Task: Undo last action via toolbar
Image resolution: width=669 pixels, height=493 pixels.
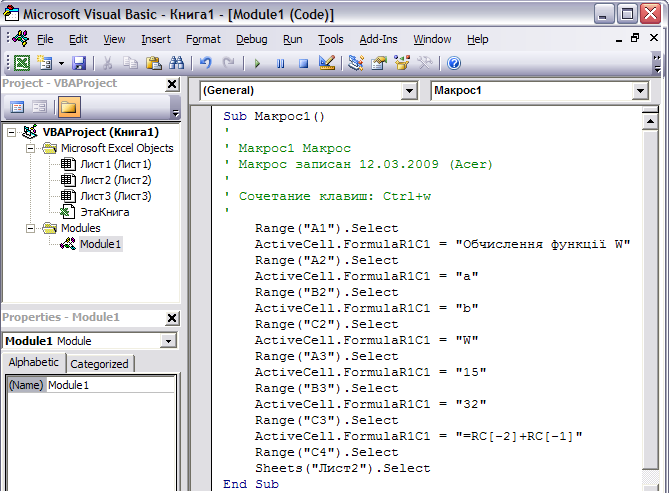Action: (x=206, y=63)
